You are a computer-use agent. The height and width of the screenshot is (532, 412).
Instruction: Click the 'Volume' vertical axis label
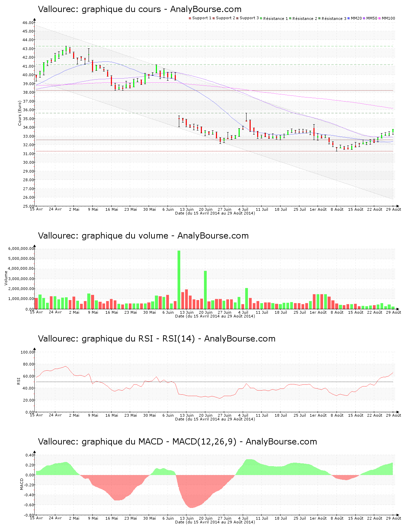pos(6,278)
